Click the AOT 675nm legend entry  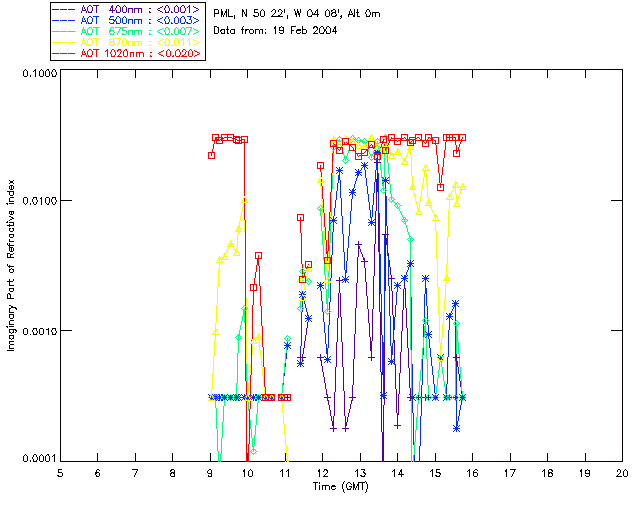pyautogui.click(x=128, y=31)
